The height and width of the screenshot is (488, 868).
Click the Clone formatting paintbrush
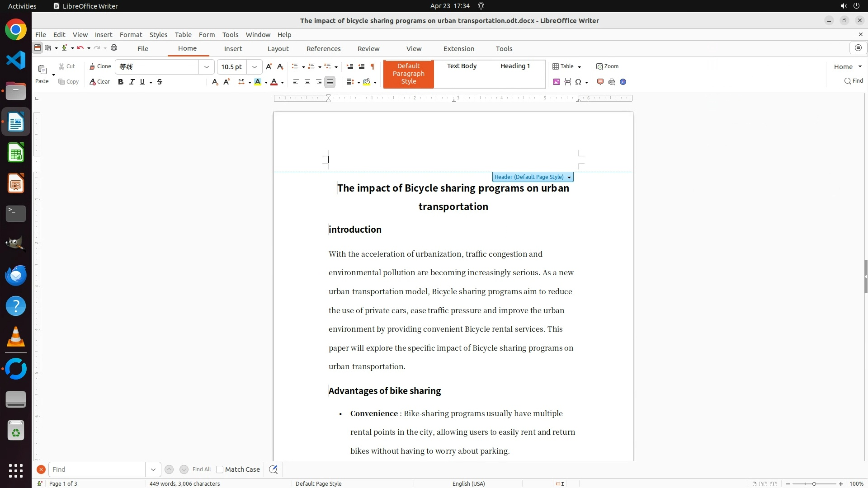100,66
